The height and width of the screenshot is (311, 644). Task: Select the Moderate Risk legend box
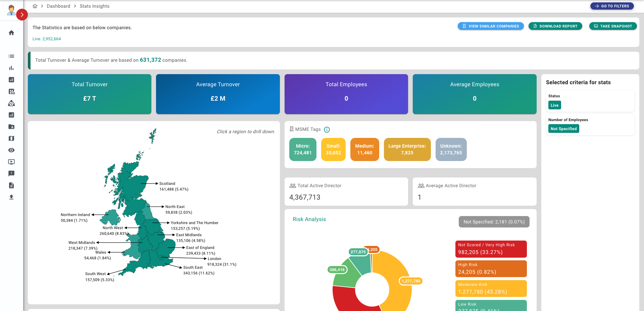click(x=491, y=289)
